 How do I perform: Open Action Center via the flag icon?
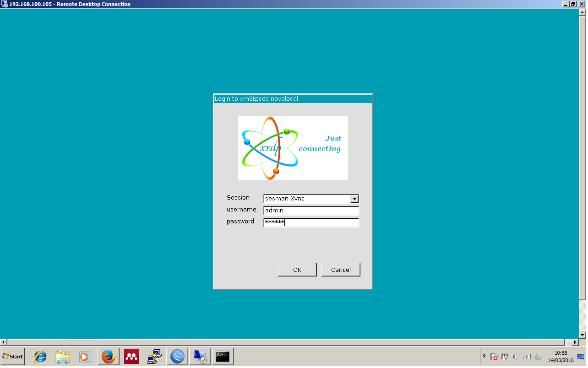pyautogui.click(x=495, y=356)
